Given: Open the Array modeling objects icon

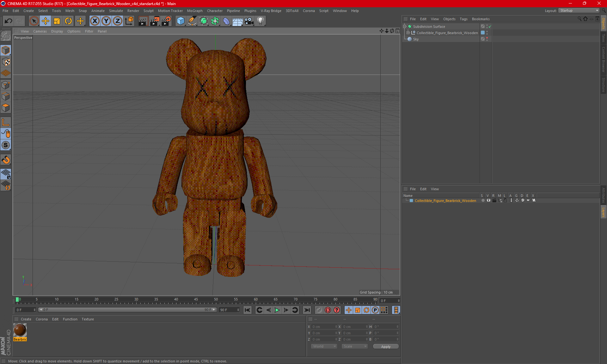Looking at the screenshot, I should pyautogui.click(x=215, y=21).
